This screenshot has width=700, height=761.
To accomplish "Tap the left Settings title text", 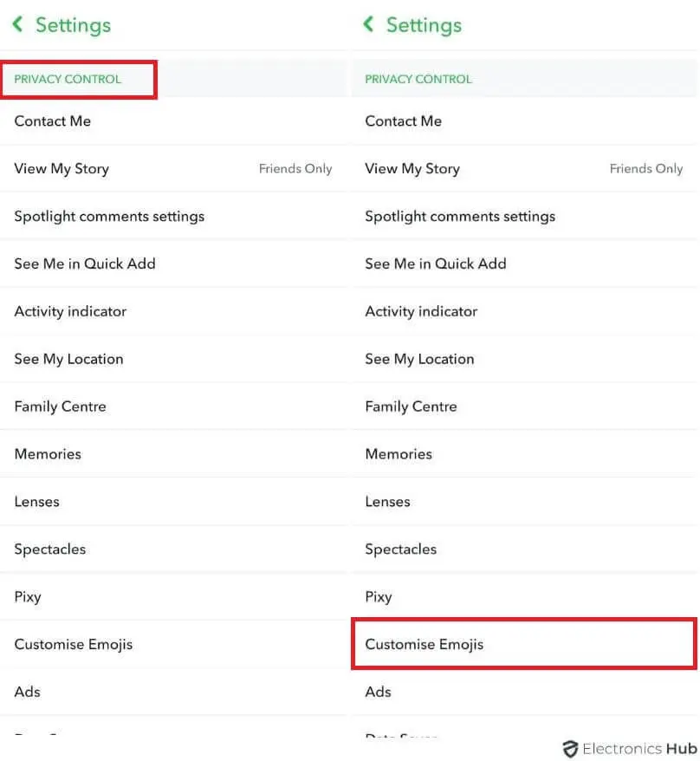I will click(x=74, y=25).
